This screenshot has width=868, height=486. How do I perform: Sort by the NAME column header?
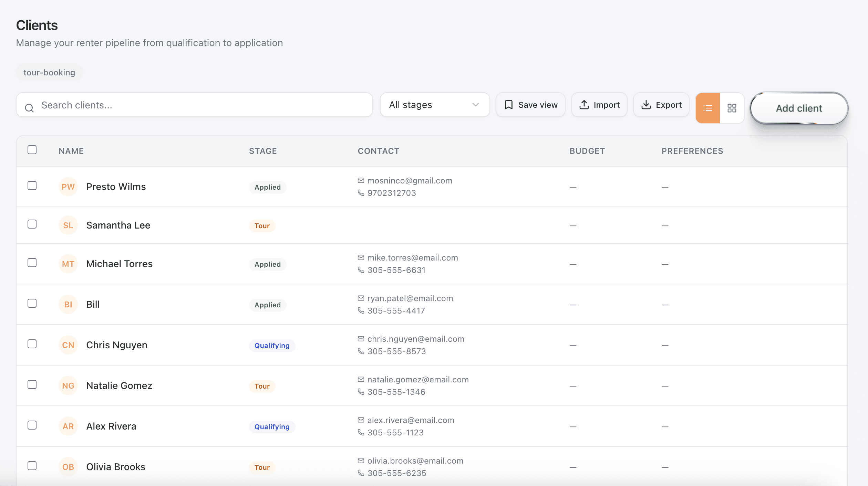click(71, 151)
